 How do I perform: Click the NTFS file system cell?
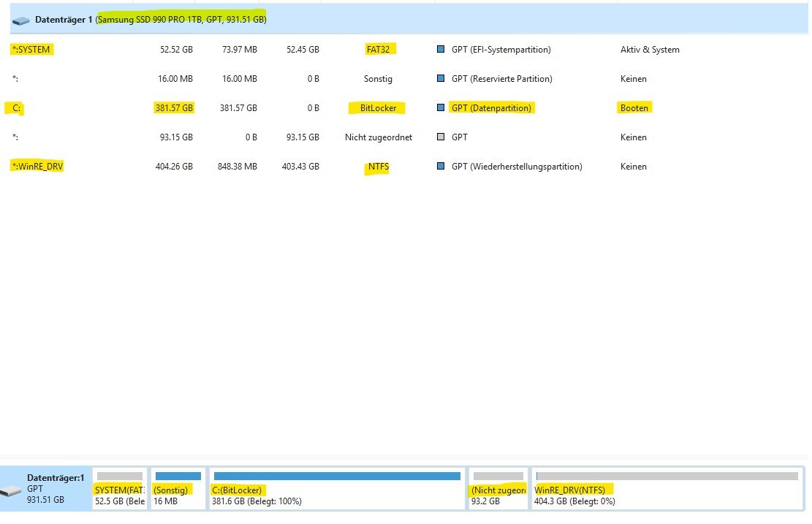(x=378, y=167)
